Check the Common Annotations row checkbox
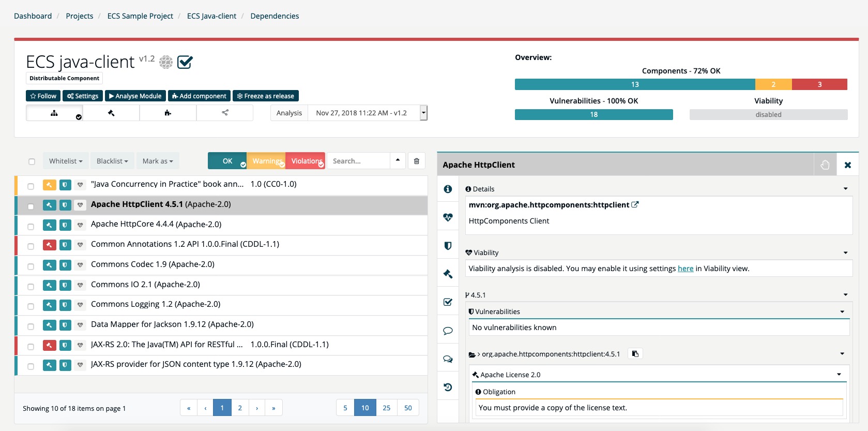Screen dimensions: 868x431 [x=31, y=246]
